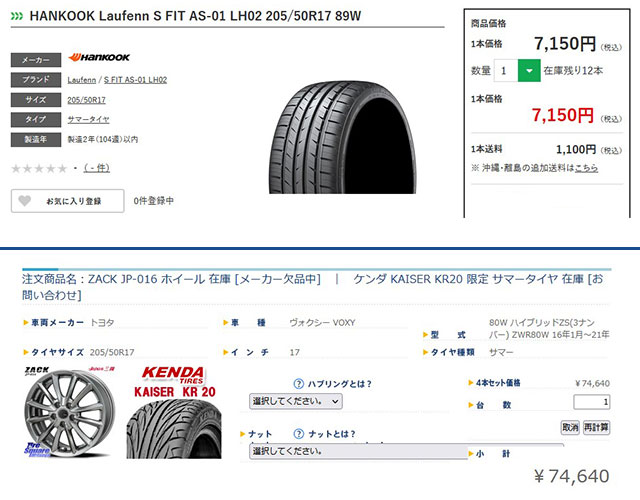Expand the hub ring 選択してください dropdown
The height and width of the screenshot is (500, 640).
(x=296, y=401)
